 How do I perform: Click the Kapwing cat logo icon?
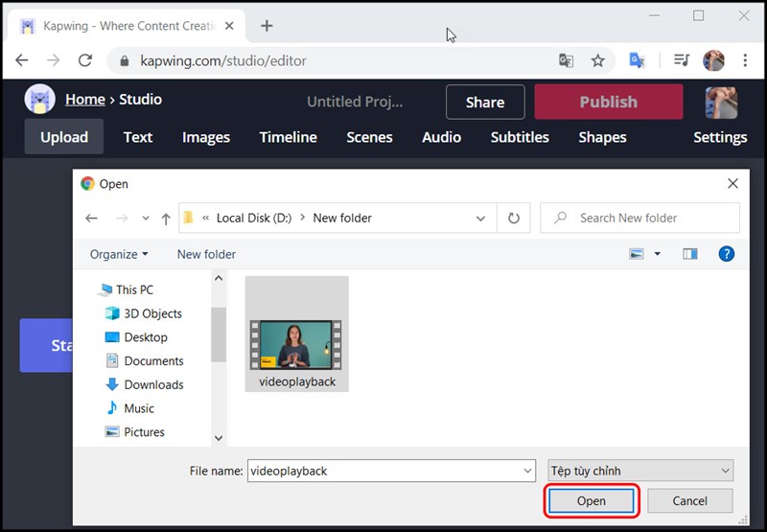[39, 100]
